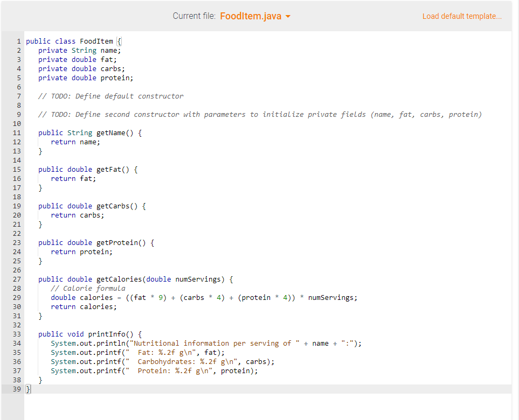Click the printf Fat output line
519x420 pixels.
tap(137, 353)
